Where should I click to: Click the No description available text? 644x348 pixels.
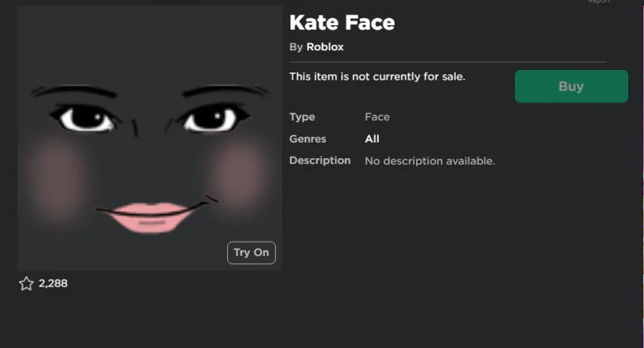[430, 161]
